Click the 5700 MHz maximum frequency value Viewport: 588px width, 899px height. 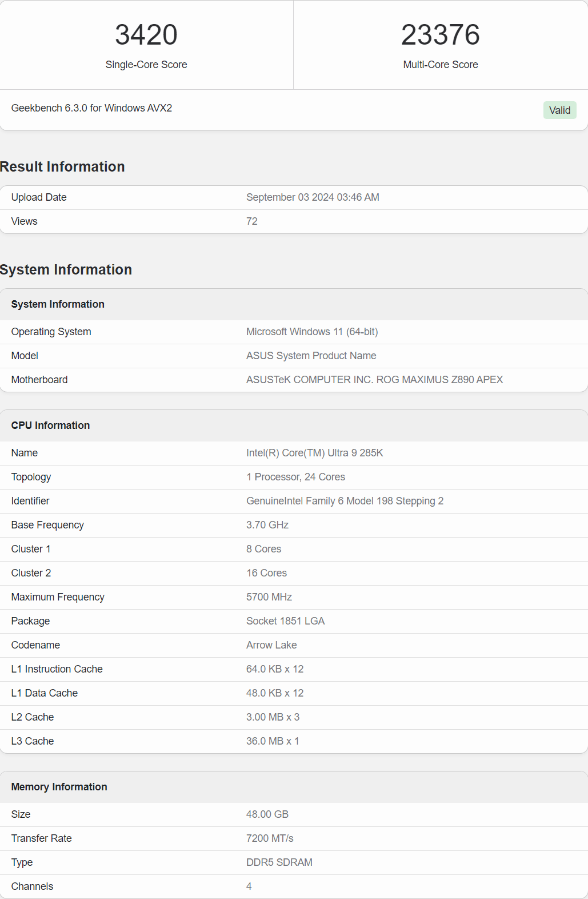[x=269, y=597]
